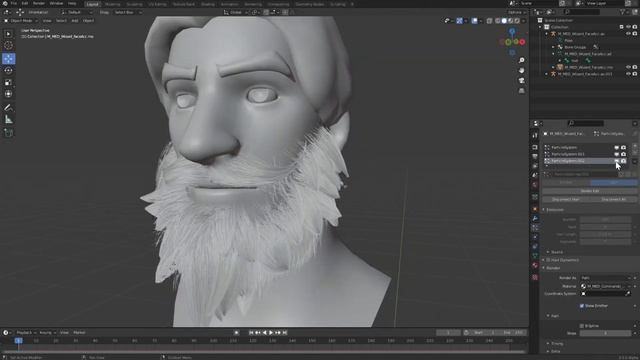Open the Output properties tab icon
This screenshot has height=360, width=640.
point(535,157)
